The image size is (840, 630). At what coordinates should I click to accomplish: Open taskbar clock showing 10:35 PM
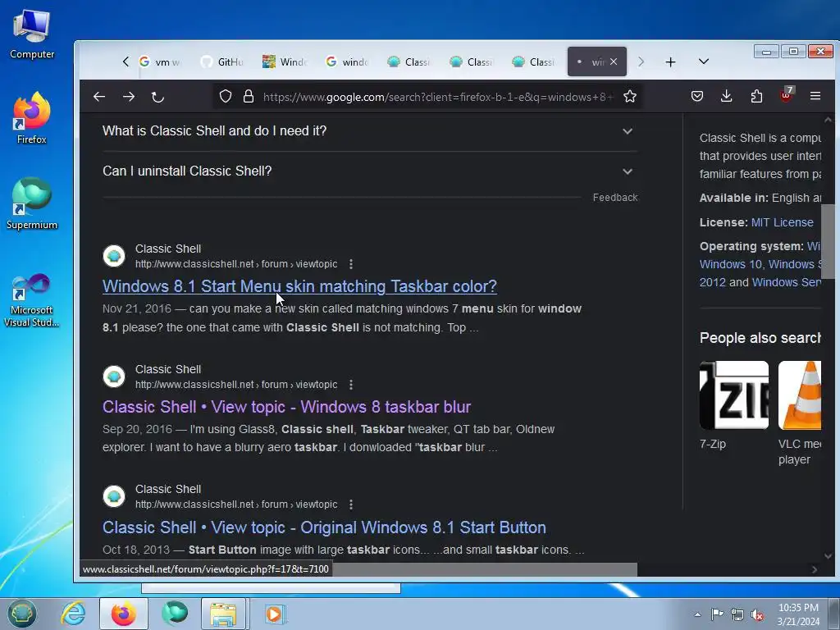[x=798, y=614]
